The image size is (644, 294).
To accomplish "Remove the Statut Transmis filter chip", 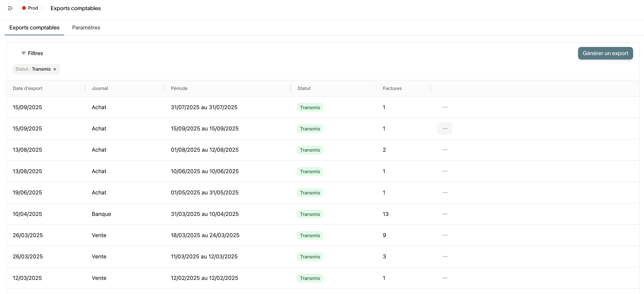I will point(55,69).
